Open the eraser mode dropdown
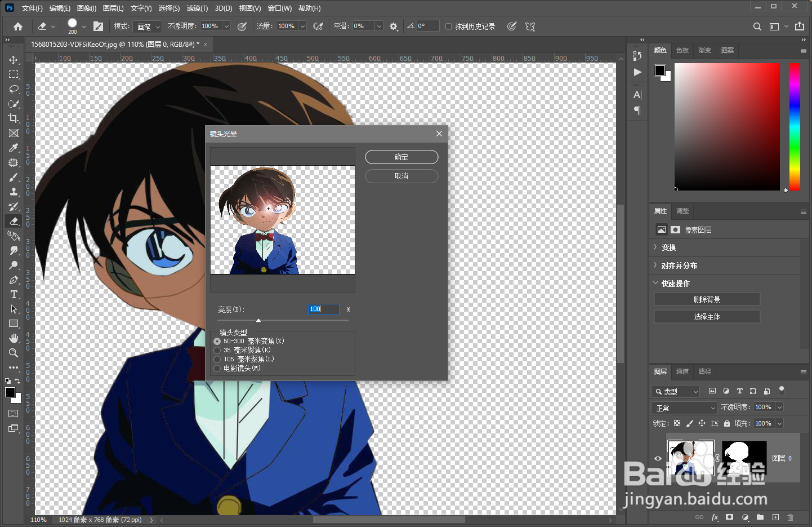 148,26
